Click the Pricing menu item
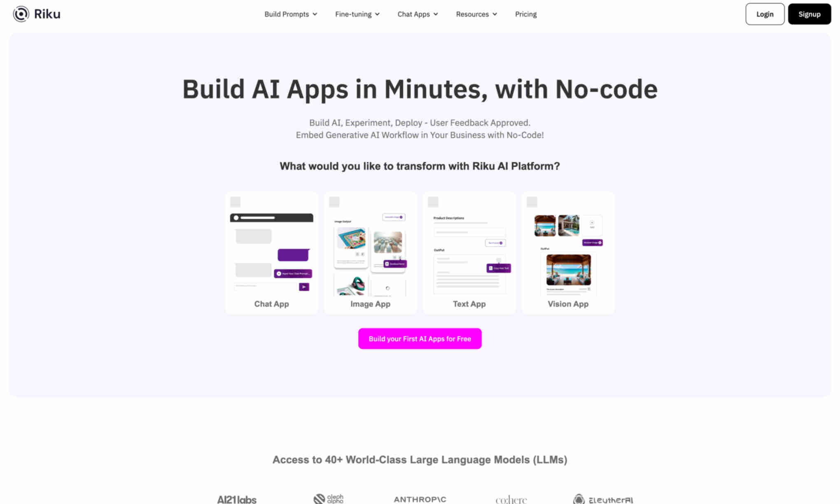This screenshot has width=840, height=504. (x=525, y=14)
